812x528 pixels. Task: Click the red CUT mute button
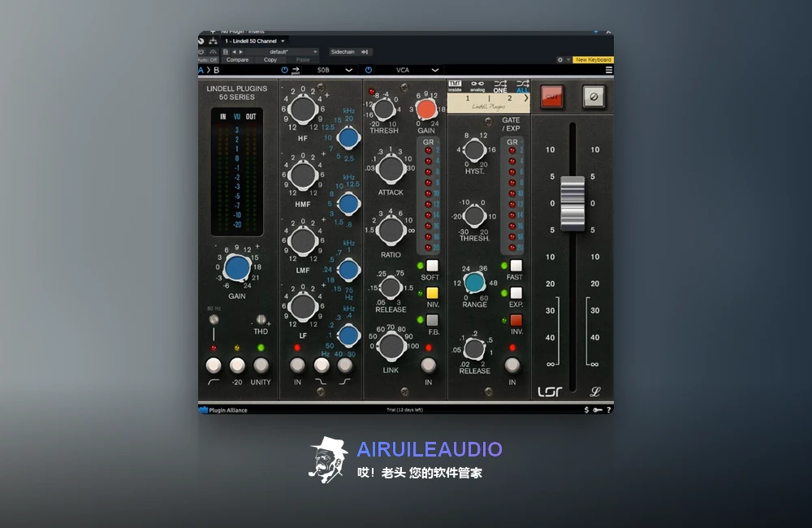click(552, 97)
